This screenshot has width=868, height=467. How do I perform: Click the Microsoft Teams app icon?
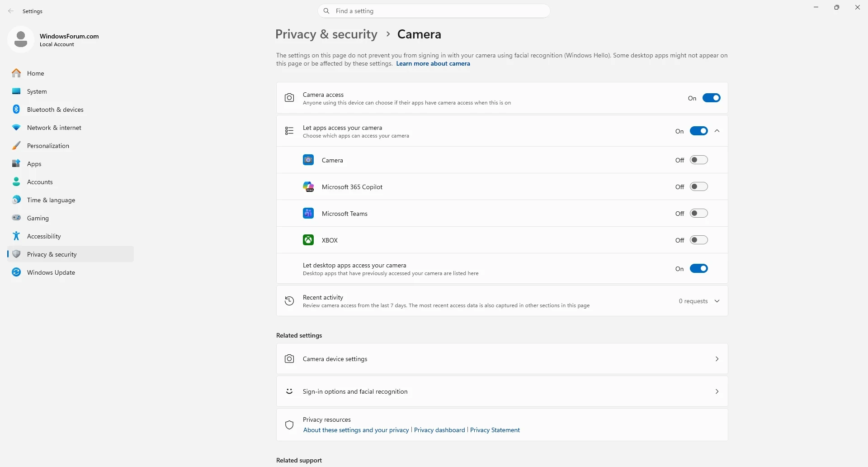tap(308, 213)
